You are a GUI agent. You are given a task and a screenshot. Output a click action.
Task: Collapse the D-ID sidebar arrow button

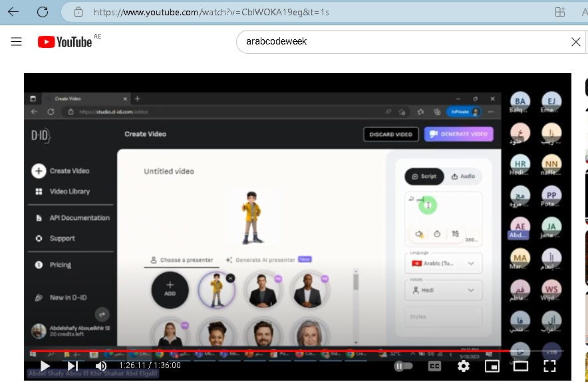102,315
